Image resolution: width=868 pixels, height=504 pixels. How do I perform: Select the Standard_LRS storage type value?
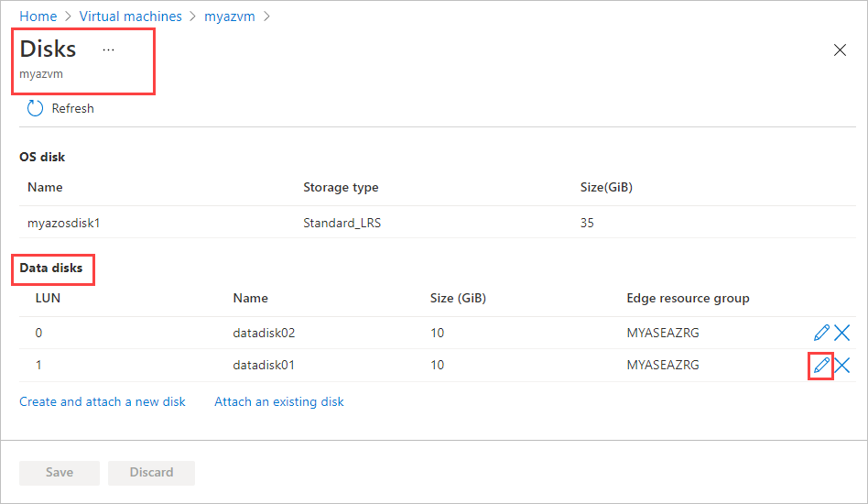(342, 223)
